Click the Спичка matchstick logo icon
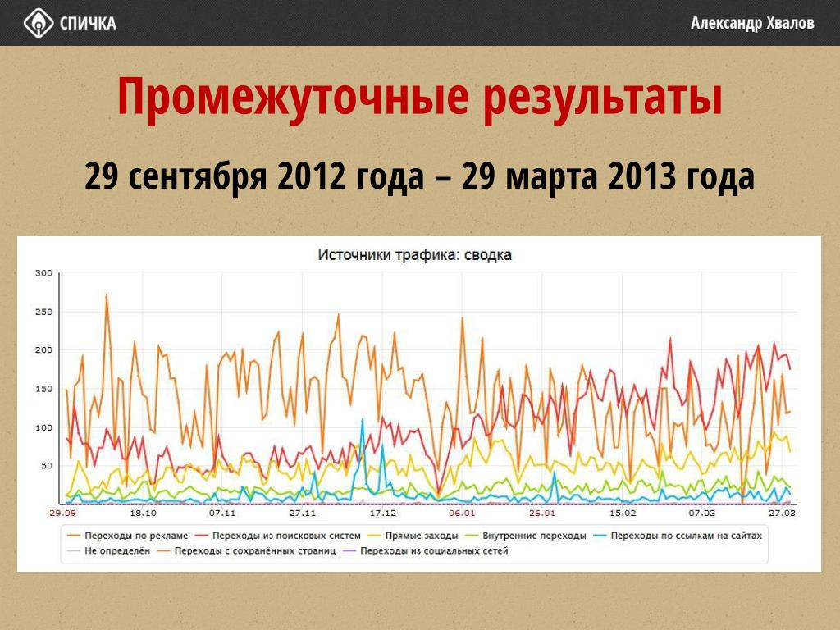The width and height of the screenshot is (840, 630). (39, 23)
